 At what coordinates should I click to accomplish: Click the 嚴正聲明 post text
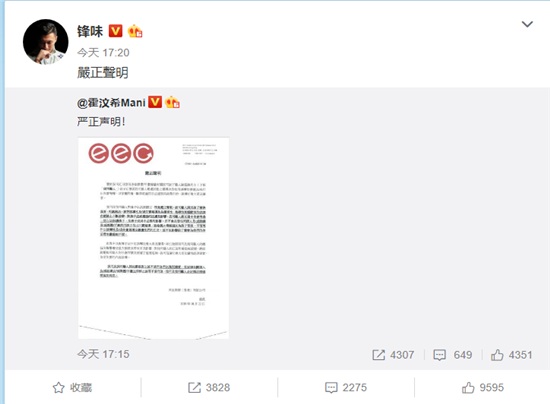tap(103, 73)
